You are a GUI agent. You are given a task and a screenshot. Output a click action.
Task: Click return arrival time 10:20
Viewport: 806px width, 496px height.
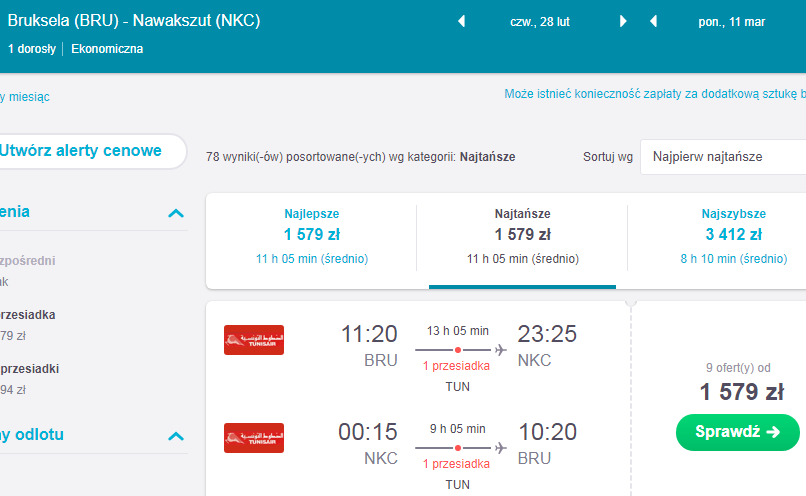pyautogui.click(x=547, y=432)
